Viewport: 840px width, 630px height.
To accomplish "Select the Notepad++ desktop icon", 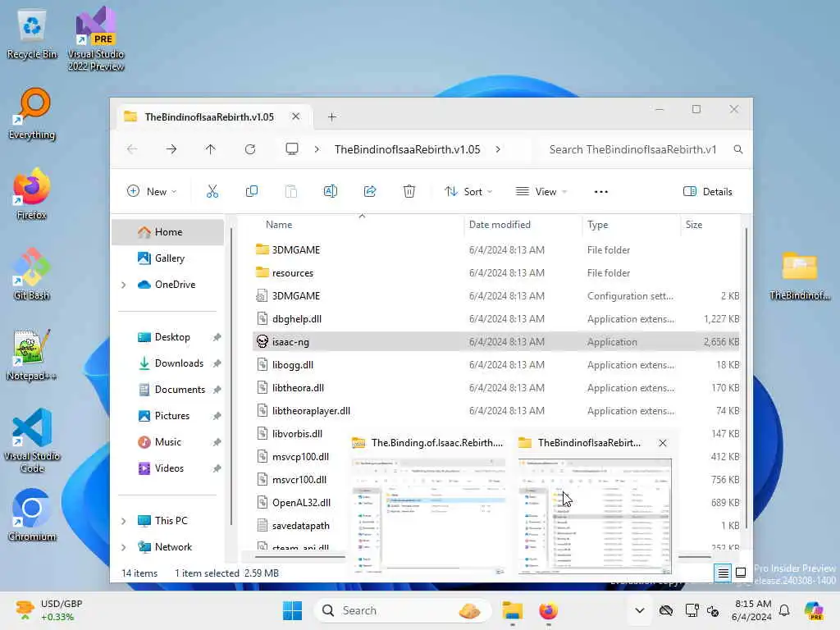I will 32,354.
